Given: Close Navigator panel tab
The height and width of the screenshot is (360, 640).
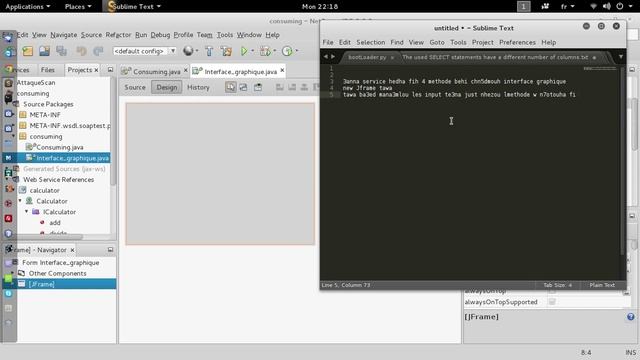Looking at the screenshot, I should click(72, 250).
